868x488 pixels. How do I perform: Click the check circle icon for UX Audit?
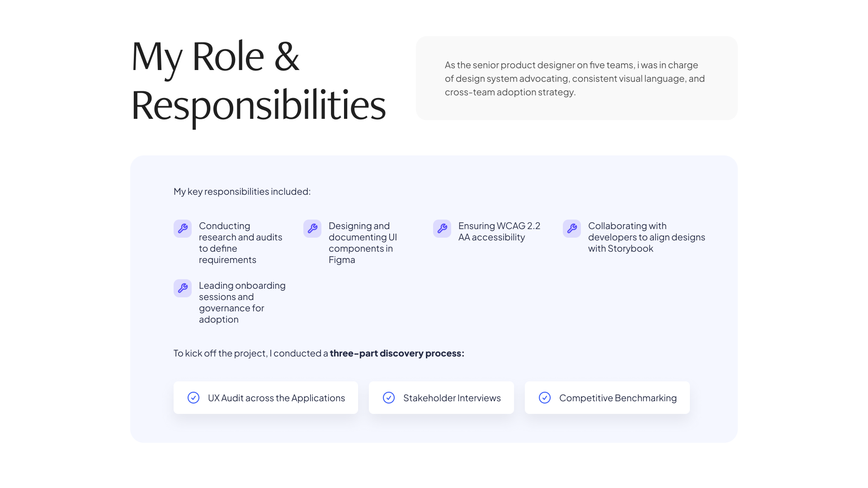(x=193, y=398)
